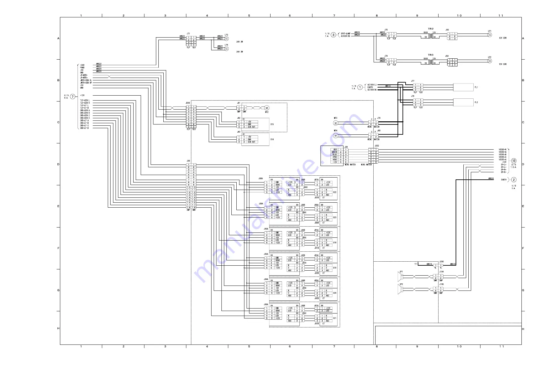
Task: Select the SP-R- signal label
Action: click(503, 172)
